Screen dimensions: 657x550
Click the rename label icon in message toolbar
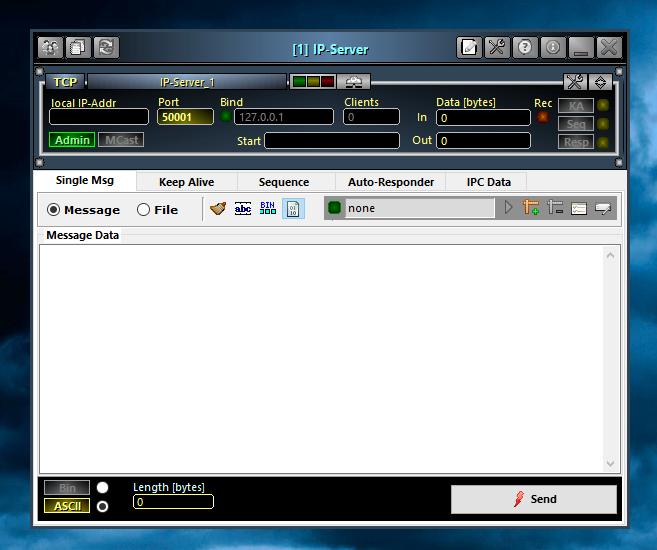603,208
